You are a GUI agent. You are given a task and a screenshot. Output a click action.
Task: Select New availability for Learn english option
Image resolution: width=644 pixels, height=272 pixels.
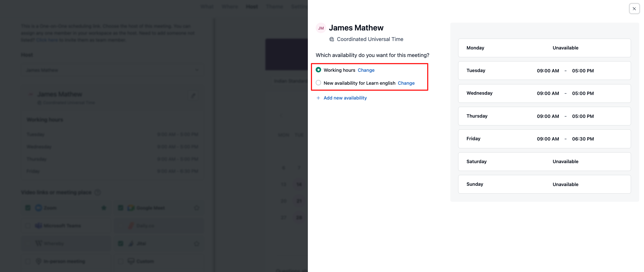(x=318, y=83)
